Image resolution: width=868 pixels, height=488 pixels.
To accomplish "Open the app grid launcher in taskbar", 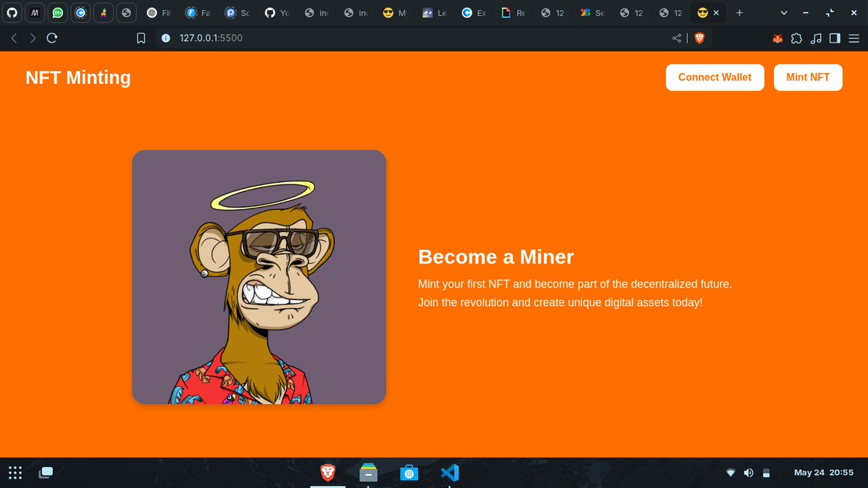I will click(x=15, y=473).
